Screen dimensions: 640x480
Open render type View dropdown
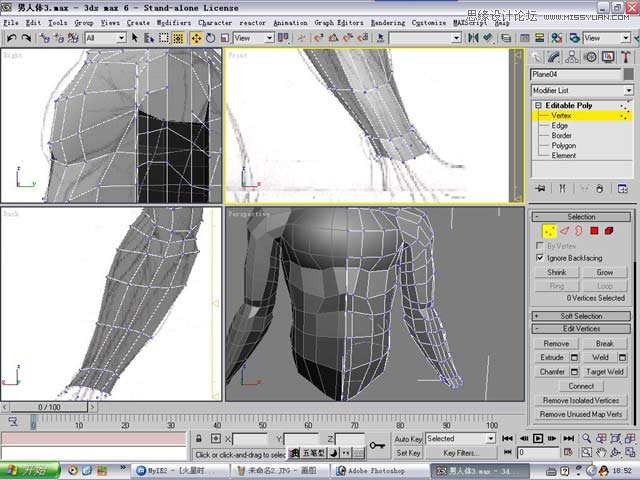click(607, 38)
